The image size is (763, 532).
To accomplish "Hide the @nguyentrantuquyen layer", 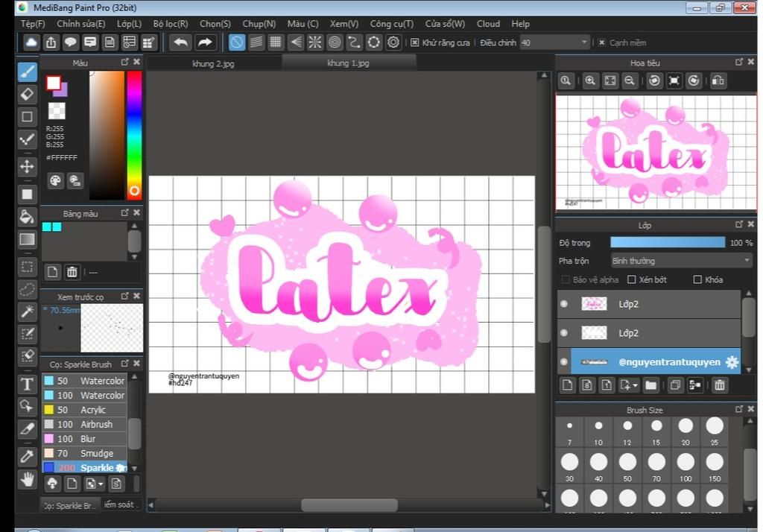I will [x=564, y=361].
